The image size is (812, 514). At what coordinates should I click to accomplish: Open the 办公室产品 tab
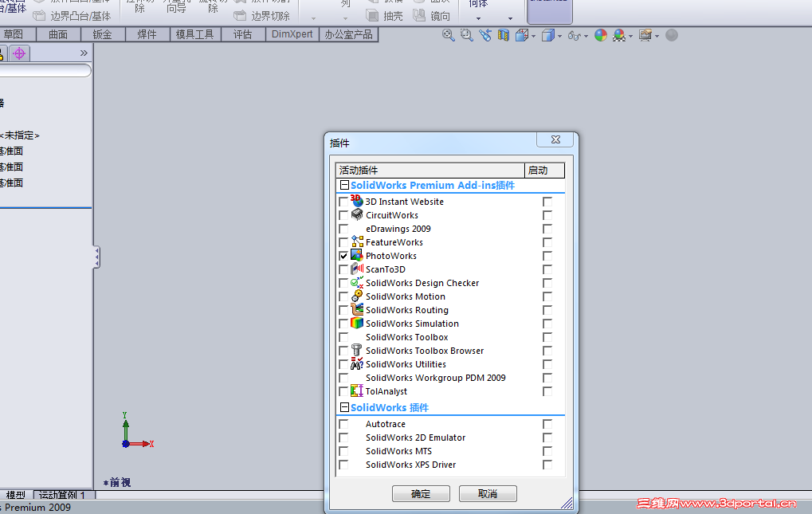pos(348,35)
